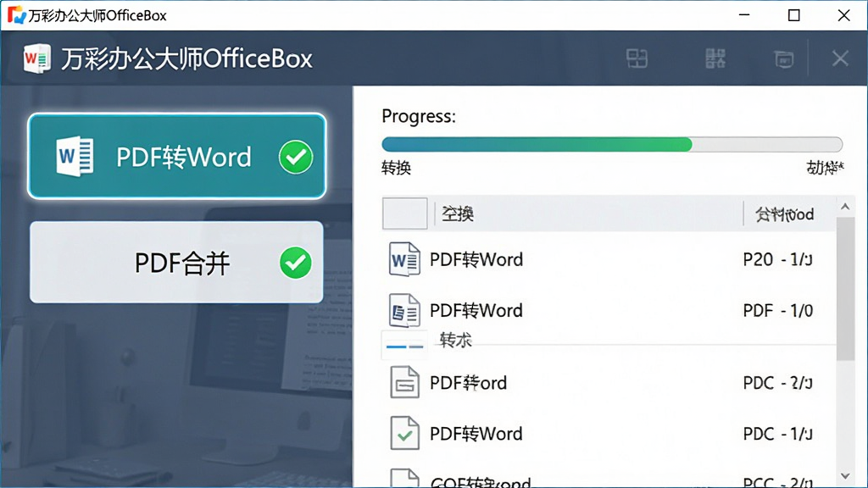Screen dimensions: 868x488
Task: Tick the select-all checkbox in the list header
Action: coord(404,213)
